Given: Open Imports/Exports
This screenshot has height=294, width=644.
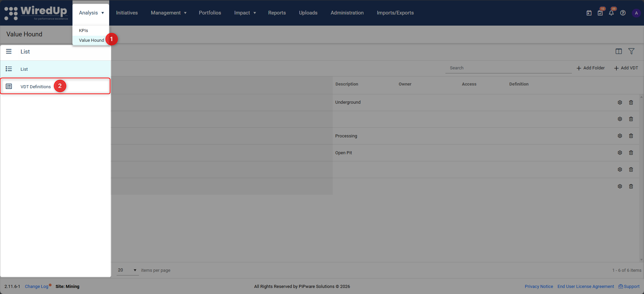Looking at the screenshot, I should (x=395, y=13).
